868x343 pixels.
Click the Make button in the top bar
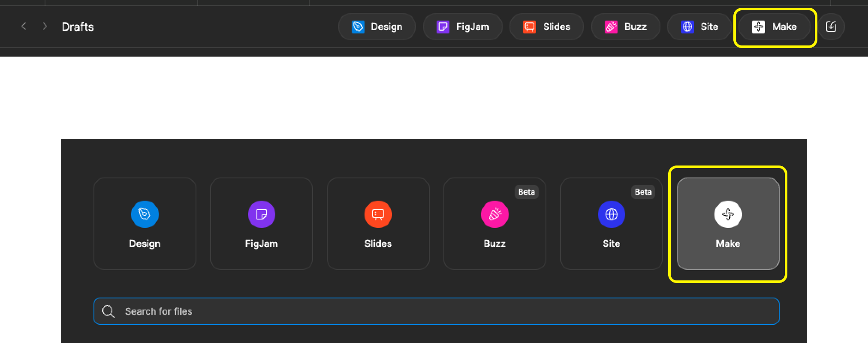point(775,27)
